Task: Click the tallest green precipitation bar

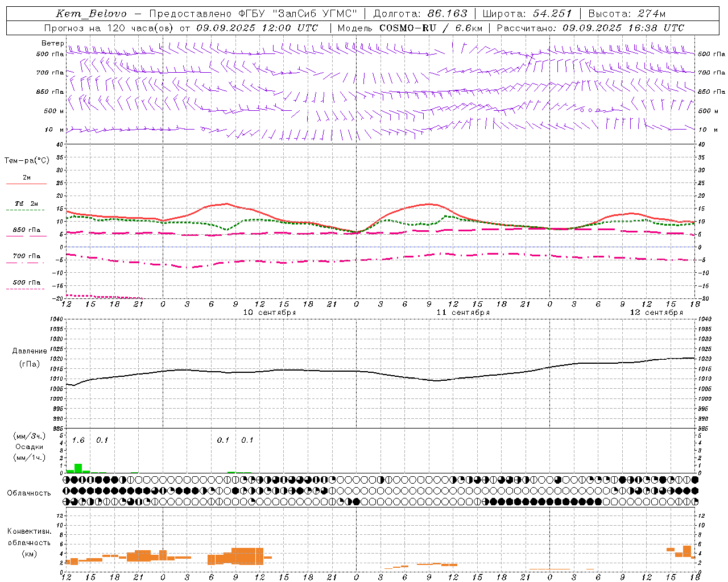Action: pos(78,468)
